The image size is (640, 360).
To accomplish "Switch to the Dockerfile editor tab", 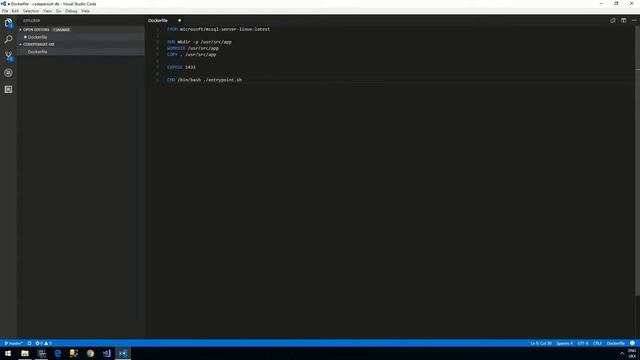I will pos(158,20).
